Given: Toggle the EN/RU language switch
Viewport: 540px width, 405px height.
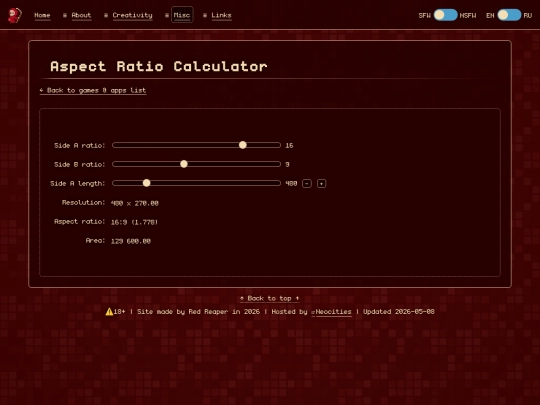Looking at the screenshot, I should click(x=509, y=15).
